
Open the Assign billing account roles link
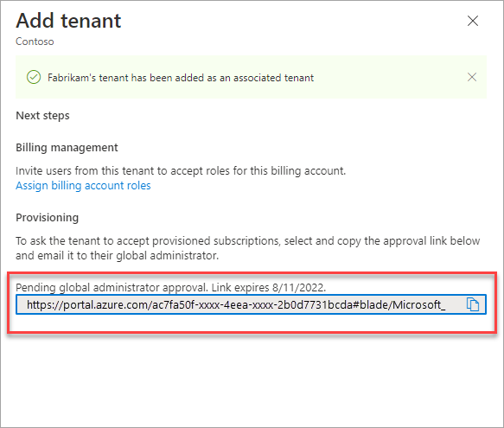83,186
